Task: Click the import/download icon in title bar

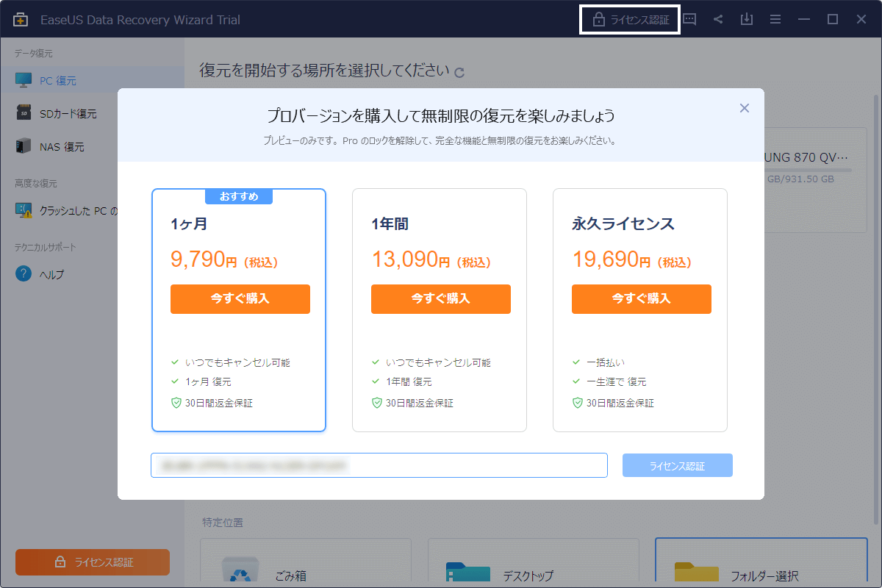Action: click(747, 20)
